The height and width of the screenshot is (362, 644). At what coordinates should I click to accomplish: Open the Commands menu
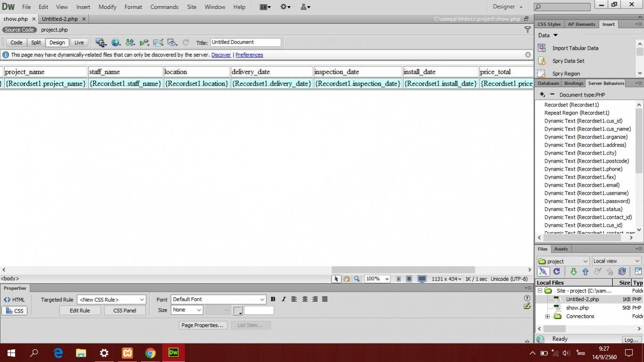164,7
